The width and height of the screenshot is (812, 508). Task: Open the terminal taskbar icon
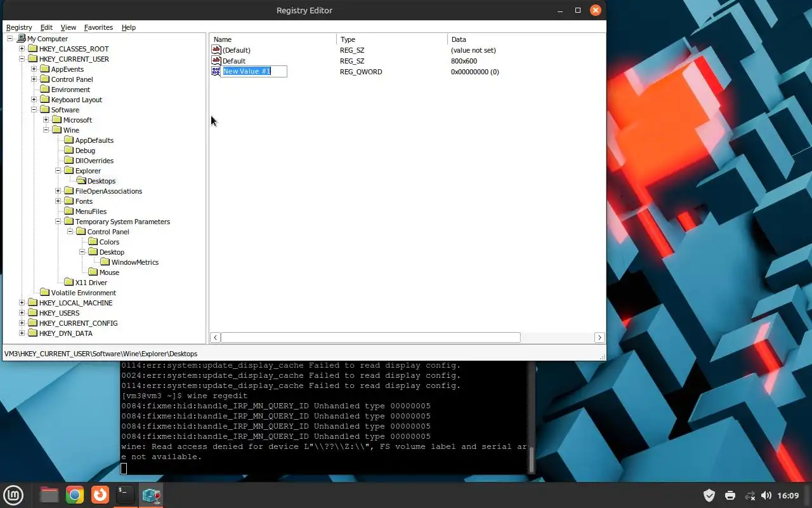pos(126,495)
